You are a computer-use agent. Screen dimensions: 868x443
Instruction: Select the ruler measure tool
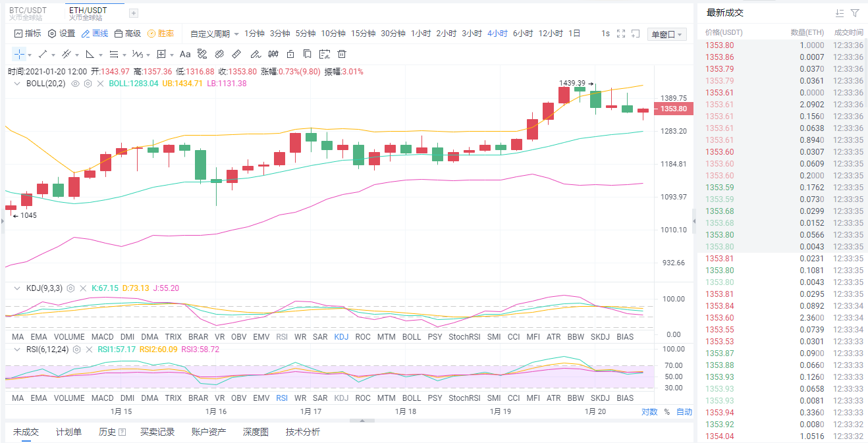(x=237, y=54)
